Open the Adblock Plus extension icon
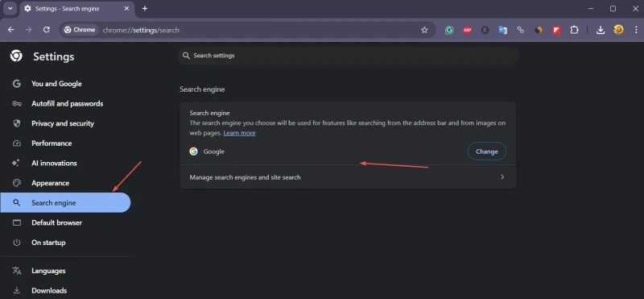This screenshot has width=644, height=299. (x=467, y=30)
